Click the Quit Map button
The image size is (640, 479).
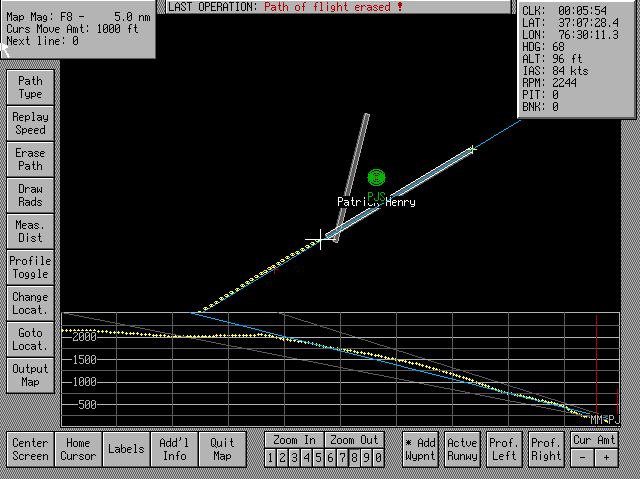222,449
